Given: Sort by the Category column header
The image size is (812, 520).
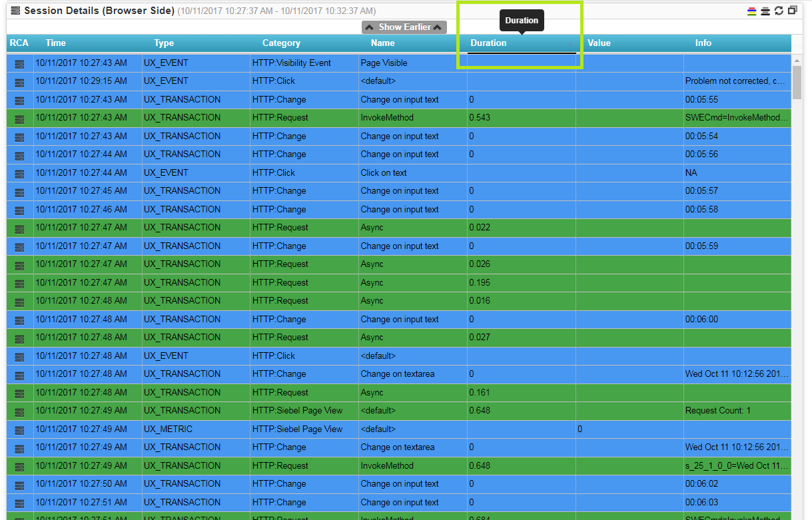Looking at the screenshot, I should coord(281,43).
